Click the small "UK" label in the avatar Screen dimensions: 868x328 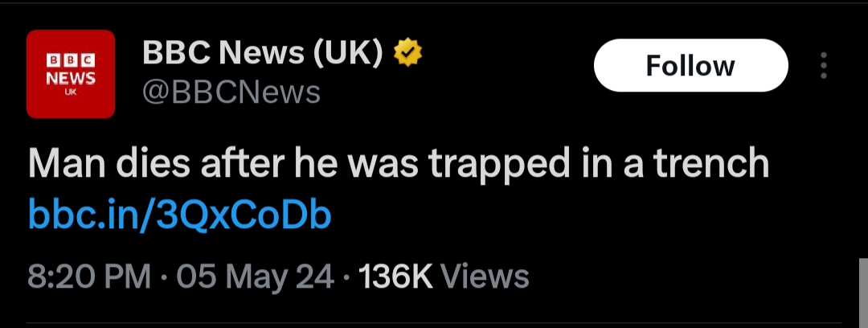tap(71, 92)
